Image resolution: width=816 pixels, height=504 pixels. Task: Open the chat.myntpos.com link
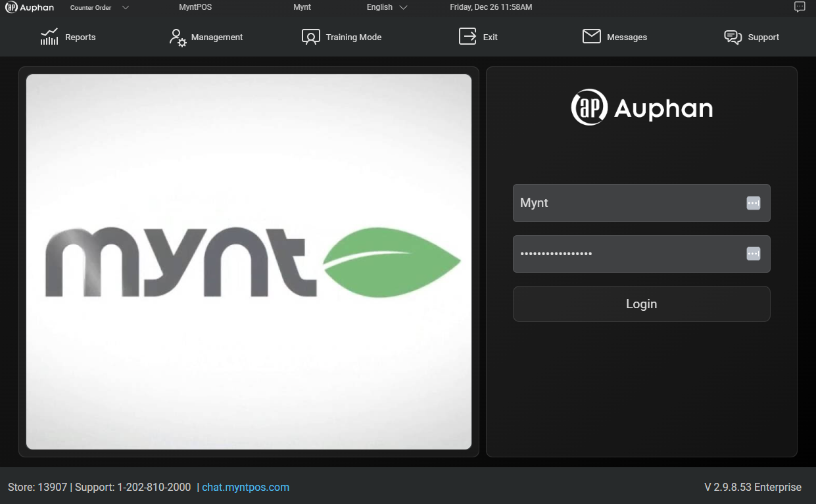245,487
